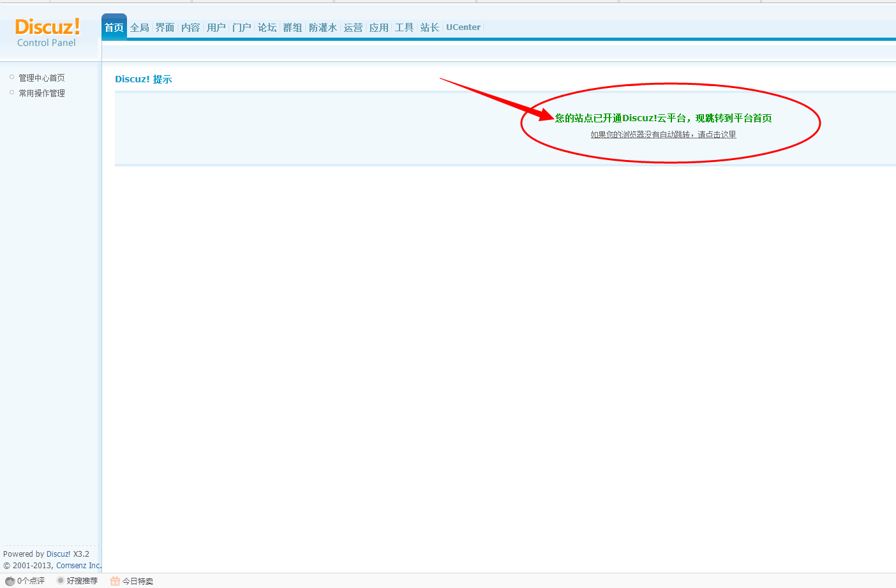Open the 群组 menu
The width and height of the screenshot is (896, 588).
point(293,27)
